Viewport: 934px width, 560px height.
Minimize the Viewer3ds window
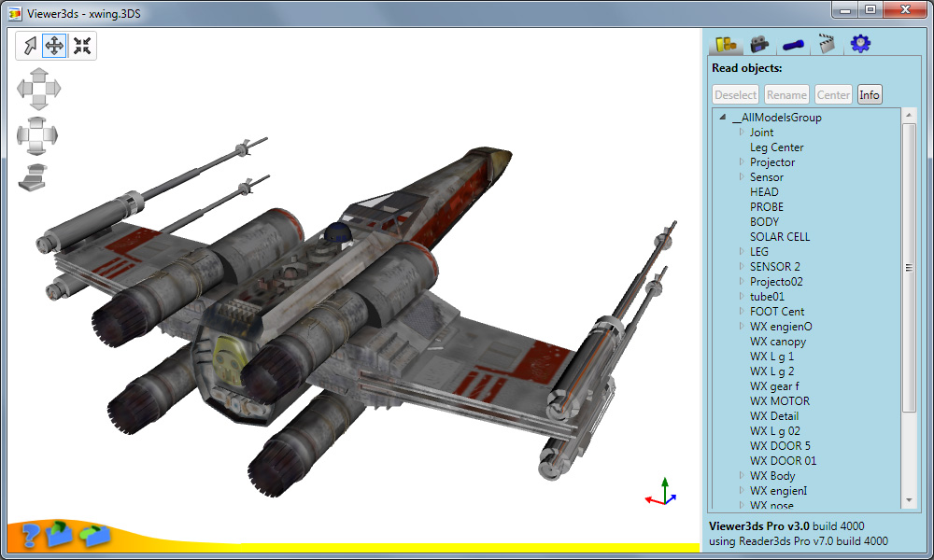click(844, 9)
